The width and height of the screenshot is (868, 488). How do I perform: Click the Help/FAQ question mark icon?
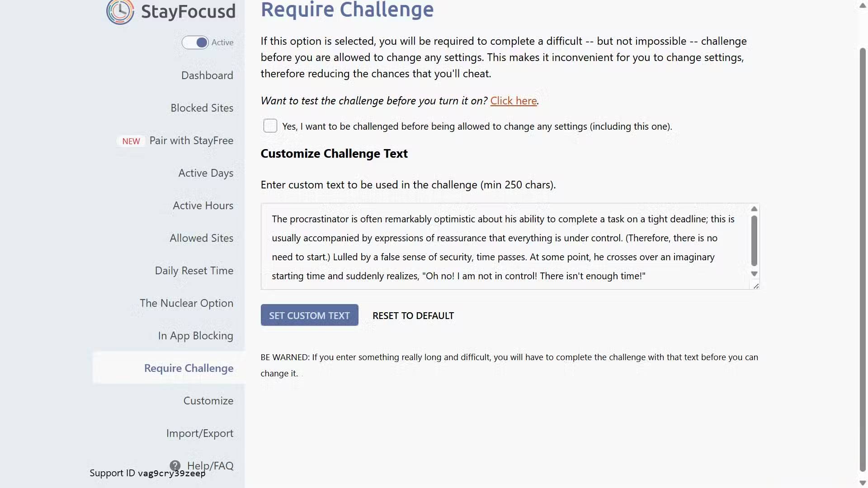(x=175, y=465)
